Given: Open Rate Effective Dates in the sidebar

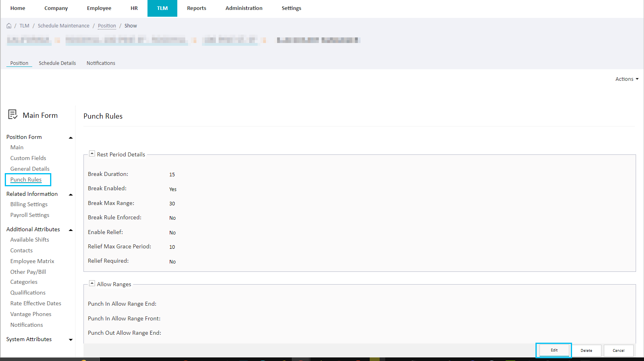Looking at the screenshot, I should (36, 303).
